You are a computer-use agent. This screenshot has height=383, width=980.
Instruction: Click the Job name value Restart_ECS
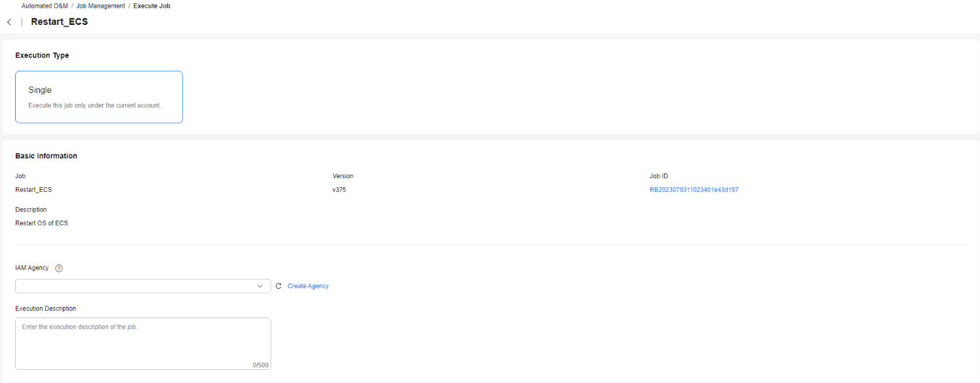tap(33, 190)
